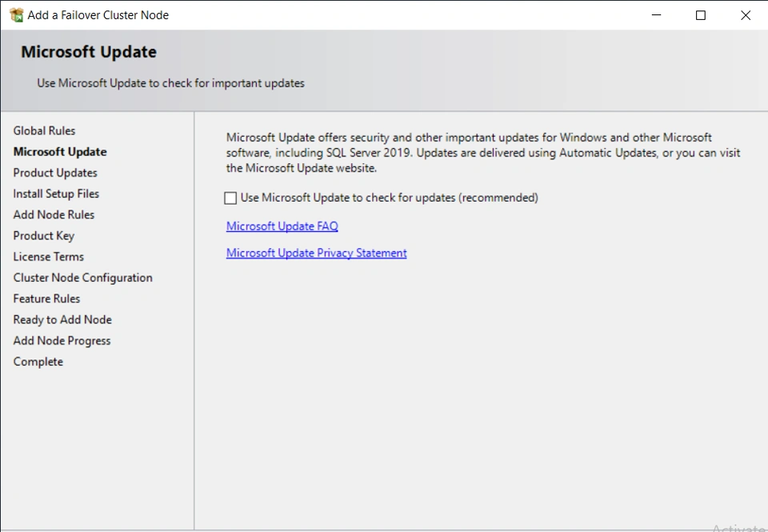Select License Terms in the step list
The width and height of the screenshot is (768, 532).
point(48,257)
